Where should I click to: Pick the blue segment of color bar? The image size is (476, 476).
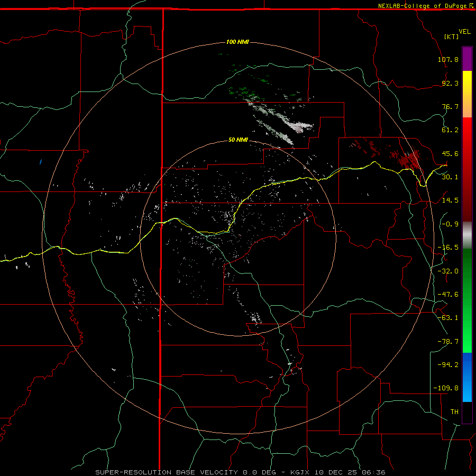(467, 377)
